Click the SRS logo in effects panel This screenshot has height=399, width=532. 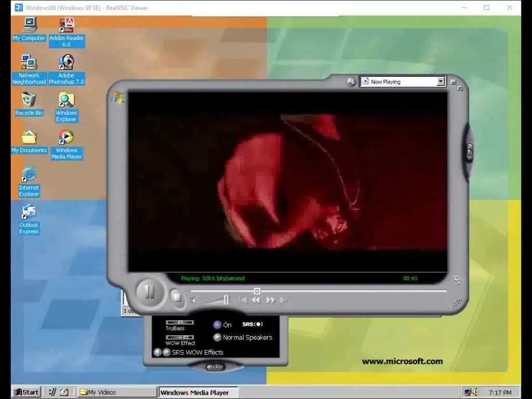[x=252, y=324]
